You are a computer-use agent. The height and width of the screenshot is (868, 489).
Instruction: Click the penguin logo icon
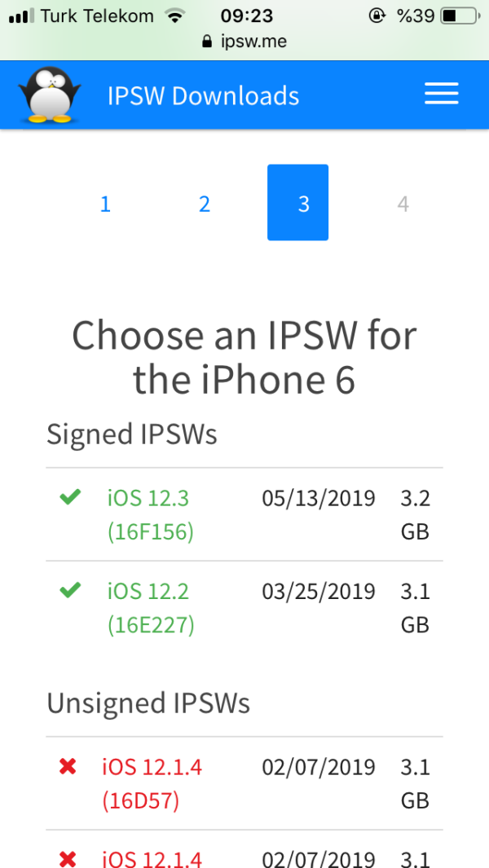(x=50, y=95)
